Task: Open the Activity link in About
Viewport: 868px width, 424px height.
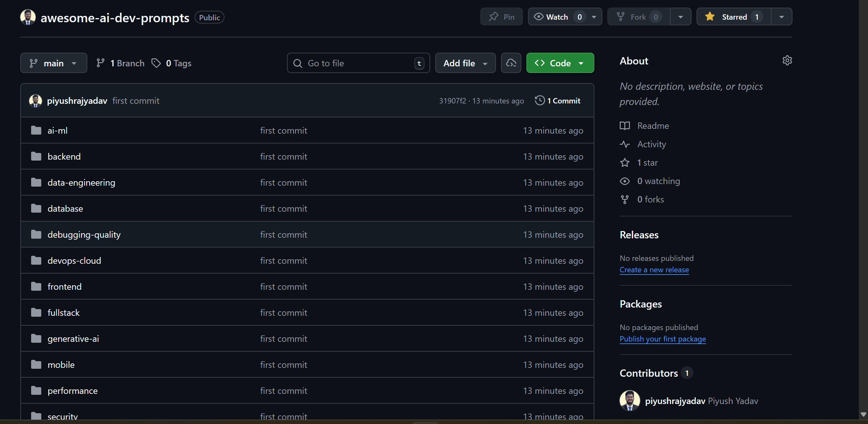Action: (x=651, y=144)
